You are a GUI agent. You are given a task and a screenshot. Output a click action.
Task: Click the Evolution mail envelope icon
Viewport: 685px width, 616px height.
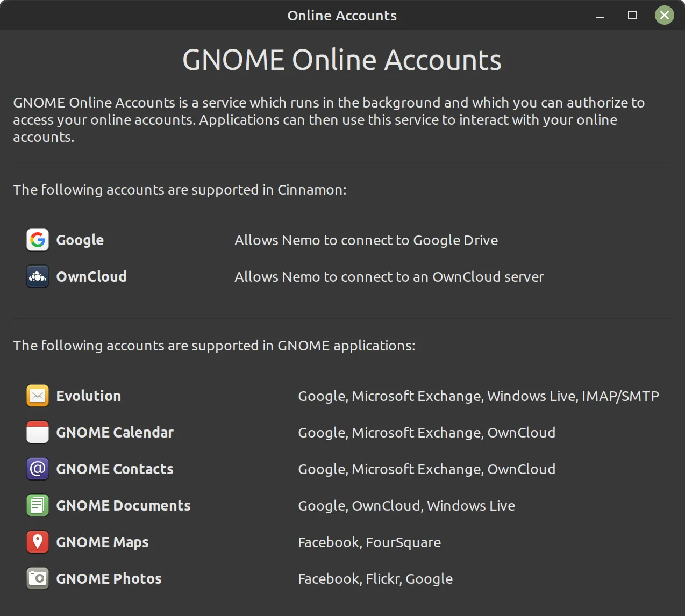(37, 396)
